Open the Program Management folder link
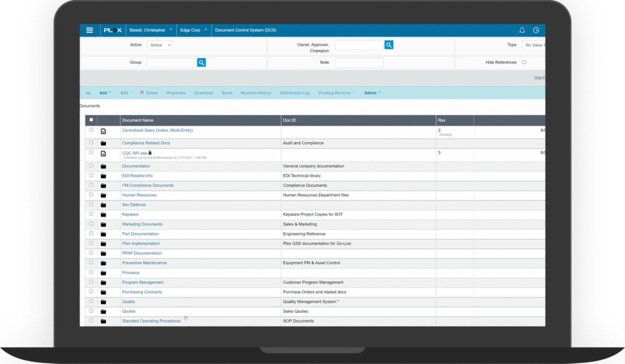This screenshot has height=364, width=625. pyautogui.click(x=143, y=282)
